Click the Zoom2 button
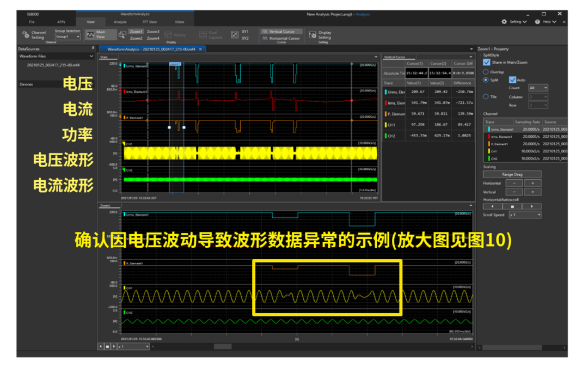The height and width of the screenshot is (367, 588). click(x=136, y=38)
